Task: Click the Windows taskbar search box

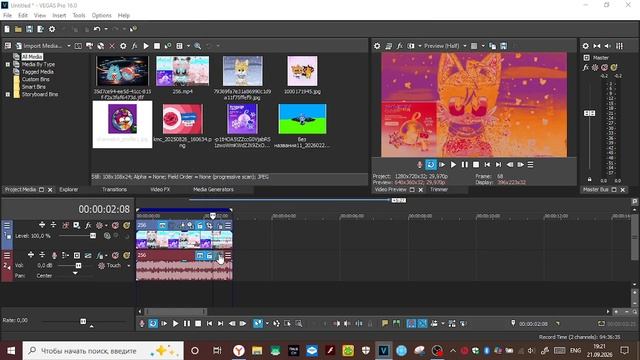Action: click(103, 351)
